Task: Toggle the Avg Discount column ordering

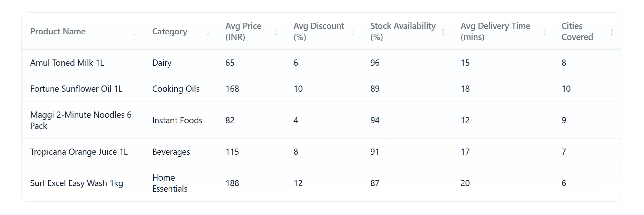Action: click(x=353, y=32)
